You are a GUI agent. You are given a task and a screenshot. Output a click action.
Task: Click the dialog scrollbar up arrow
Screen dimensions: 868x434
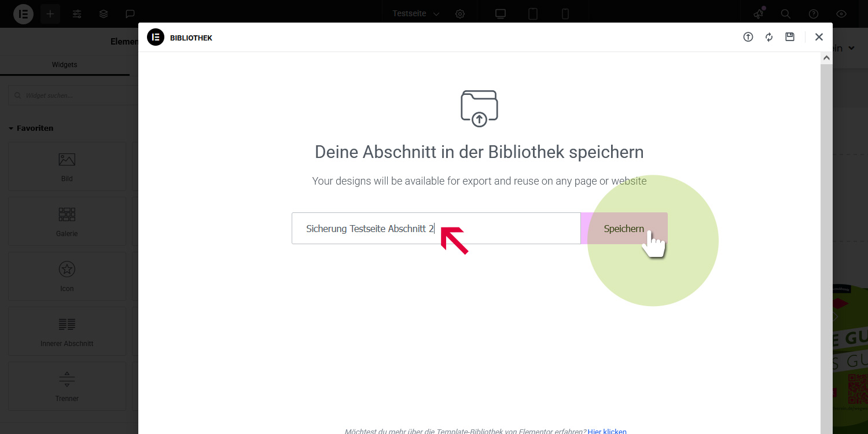coord(826,58)
